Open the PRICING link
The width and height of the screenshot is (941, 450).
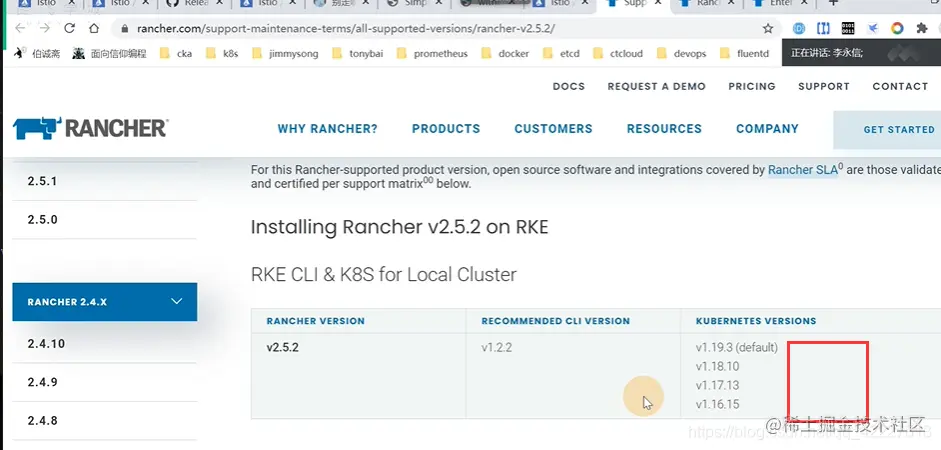[752, 86]
